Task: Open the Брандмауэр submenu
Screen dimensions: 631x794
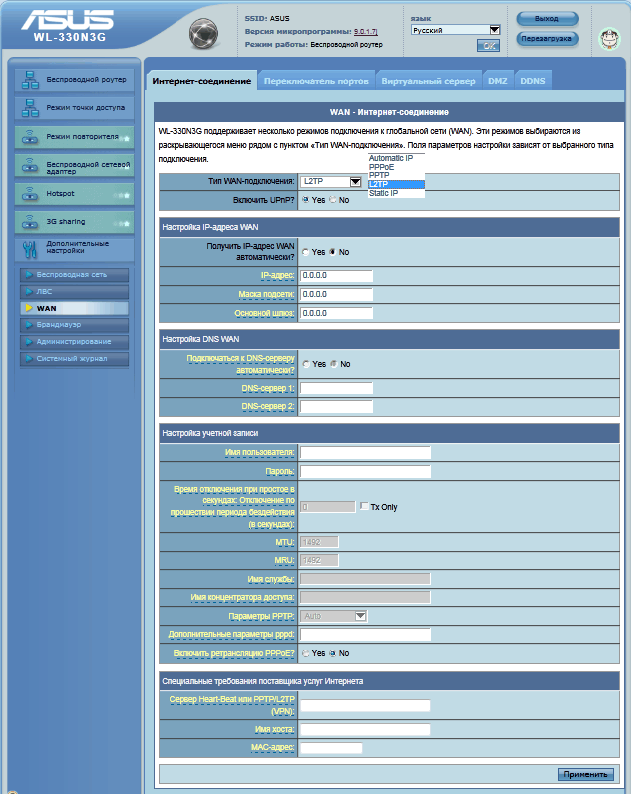Action: (x=74, y=325)
